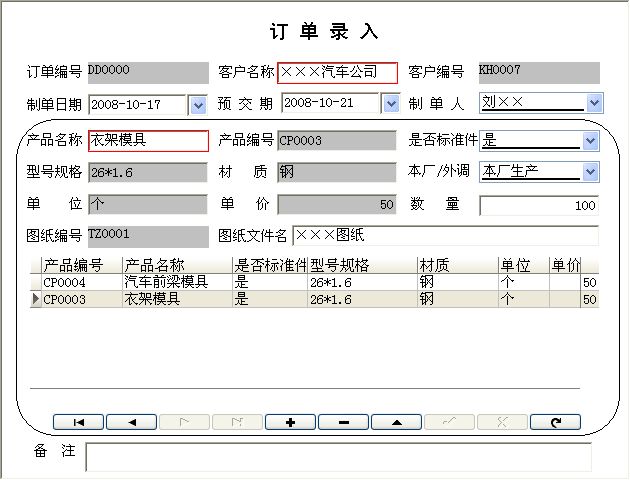Viewport: 630px width, 480px height.
Task: Click the 是否标准件 grid column header
Action: 270,266
